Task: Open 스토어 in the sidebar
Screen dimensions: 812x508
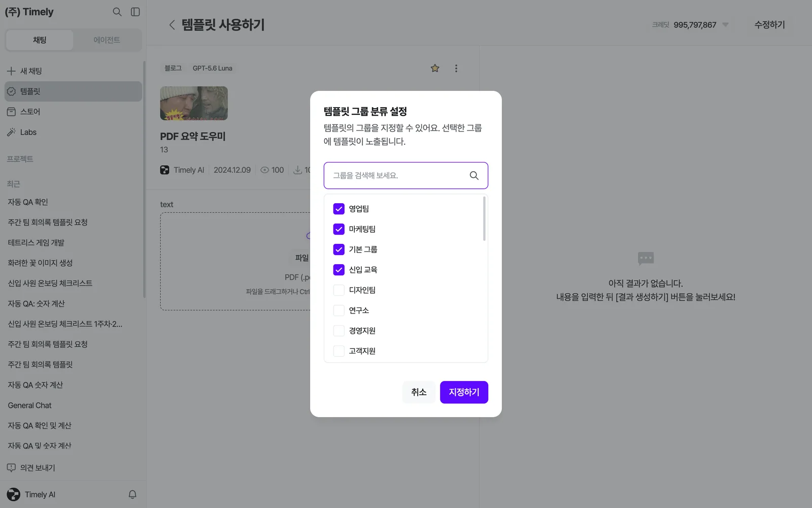Action: pos(74,112)
